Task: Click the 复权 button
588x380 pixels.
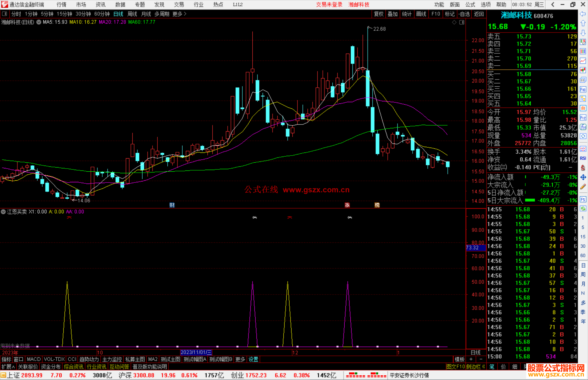Action: click(378, 14)
